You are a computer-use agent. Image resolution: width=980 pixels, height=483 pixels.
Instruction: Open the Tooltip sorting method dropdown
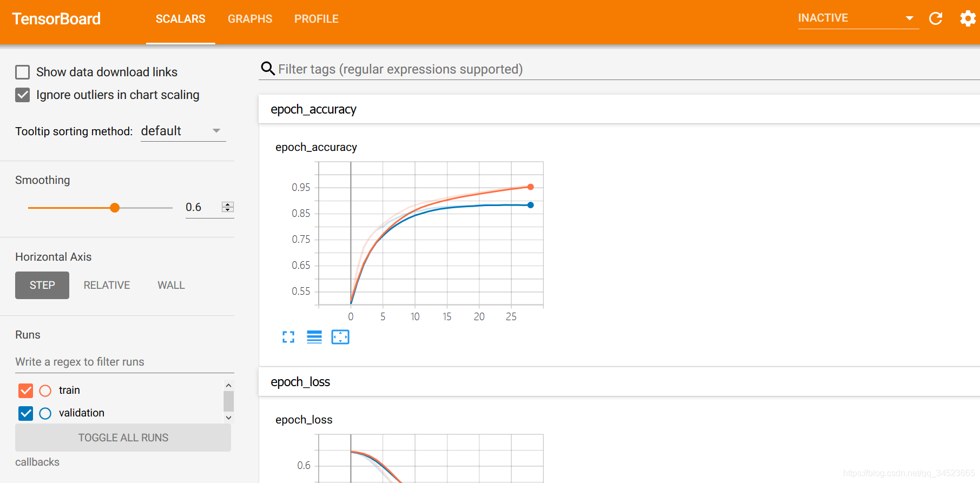[x=183, y=131]
